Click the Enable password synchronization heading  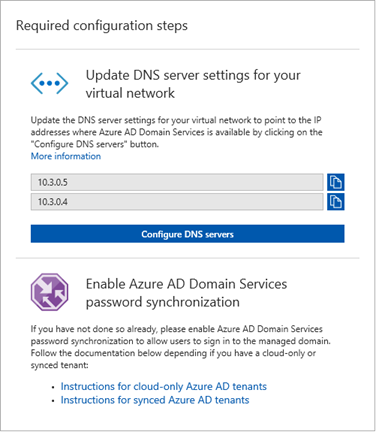pos(186,293)
